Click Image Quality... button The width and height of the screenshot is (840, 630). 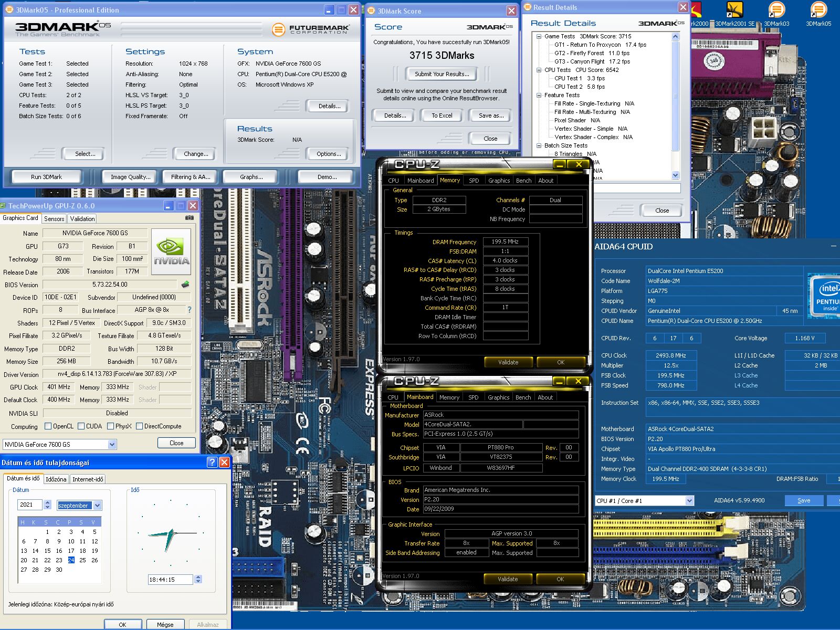(130, 177)
